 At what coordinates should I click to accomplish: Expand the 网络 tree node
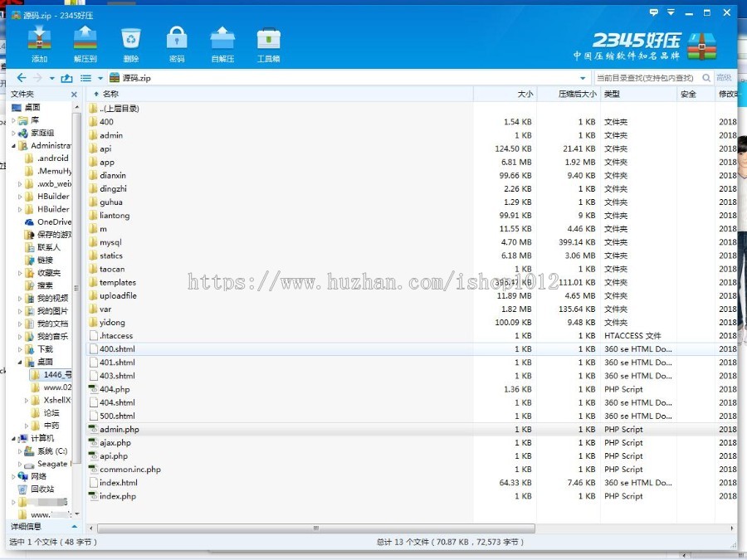pos(13,476)
